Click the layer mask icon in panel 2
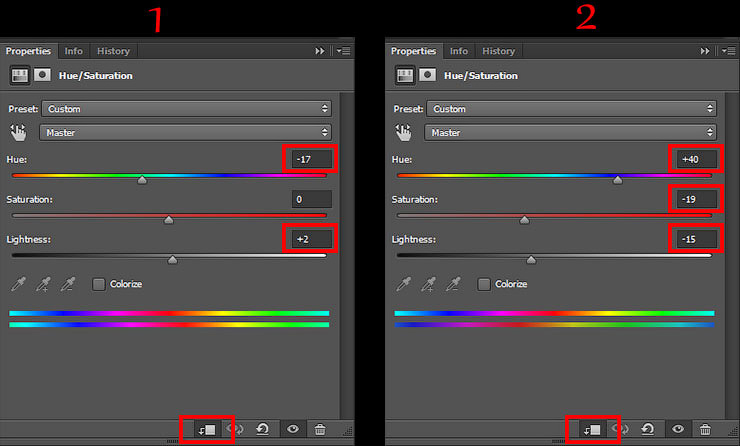The height and width of the screenshot is (446, 740). (x=428, y=75)
